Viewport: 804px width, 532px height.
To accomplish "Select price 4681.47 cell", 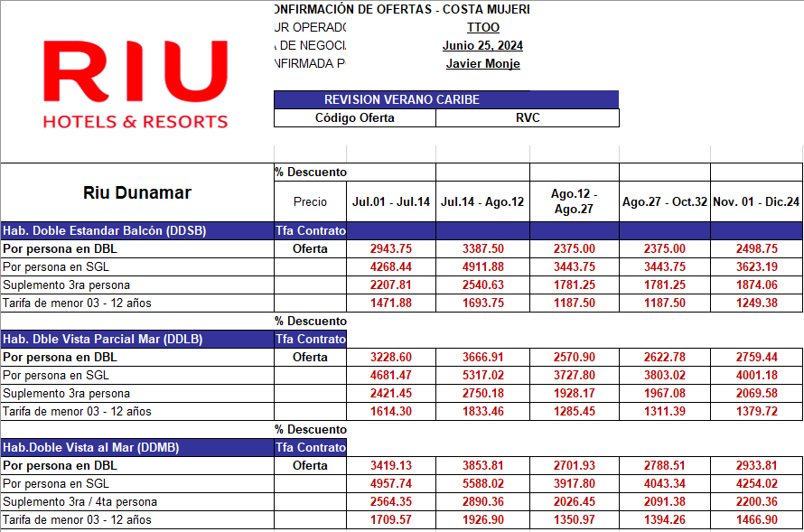I will (x=391, y=375).
